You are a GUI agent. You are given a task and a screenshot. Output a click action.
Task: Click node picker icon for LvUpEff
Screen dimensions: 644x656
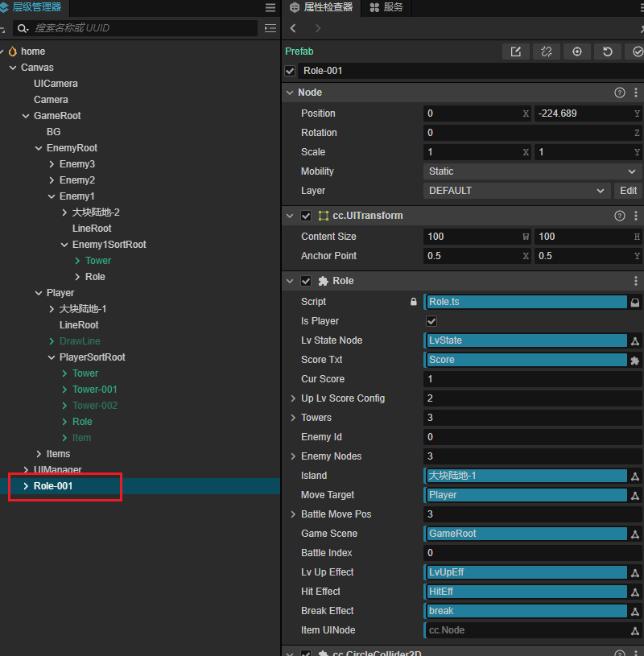point(635,572)
